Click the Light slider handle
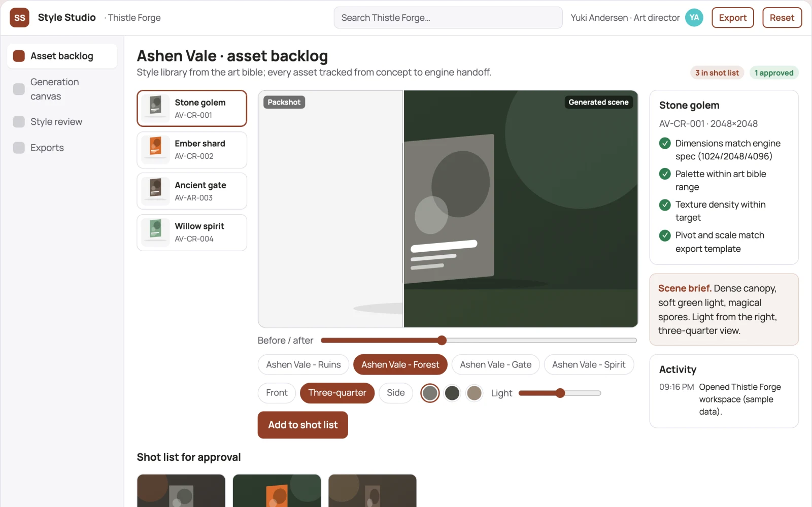 pos(560,393)
